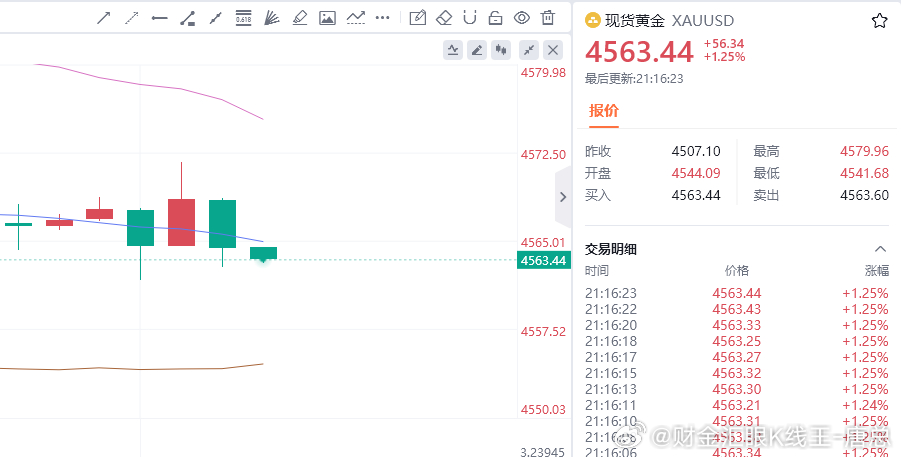The width and height of the screenshot is (901, 457).
Task: Select the dashed arrow drawing tool
Action: (x=132, y=18)
